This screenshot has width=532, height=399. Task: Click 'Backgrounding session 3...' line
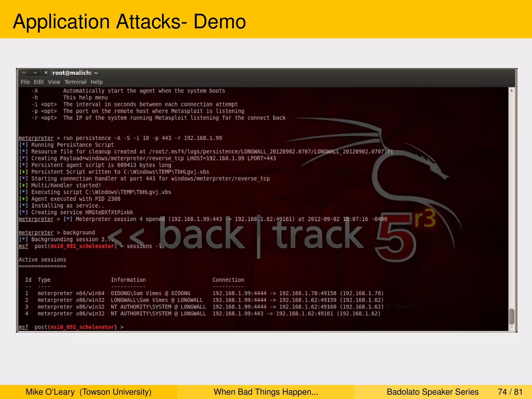(x=66, y=240)
